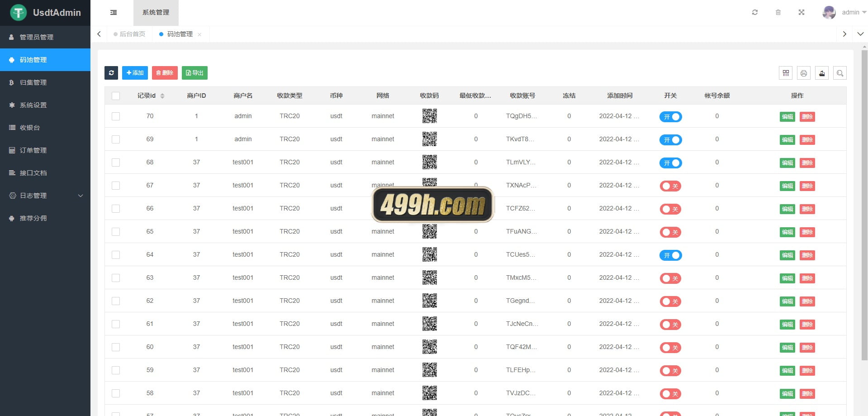The image size is (868, 416).
Task: Open QR code thumbnail for record 69
Action: pos(430,139)
